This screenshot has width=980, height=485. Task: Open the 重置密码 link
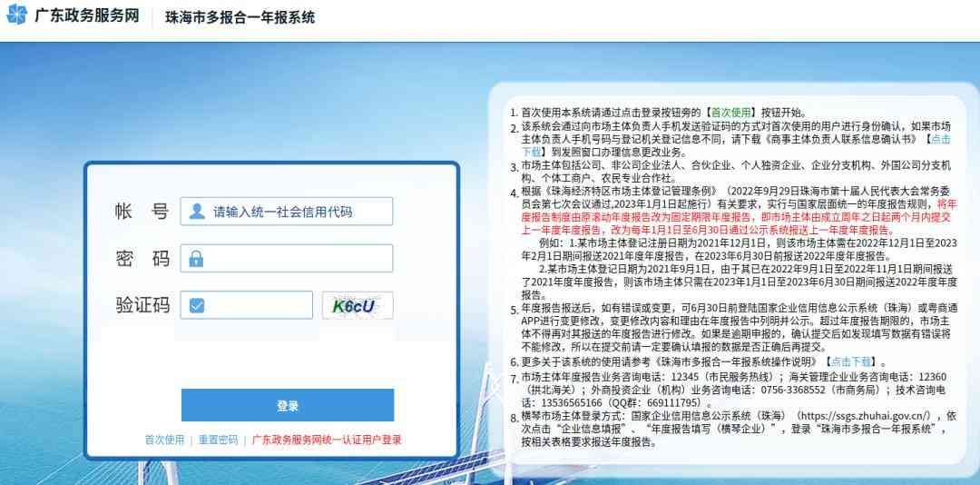pos(218,440)
